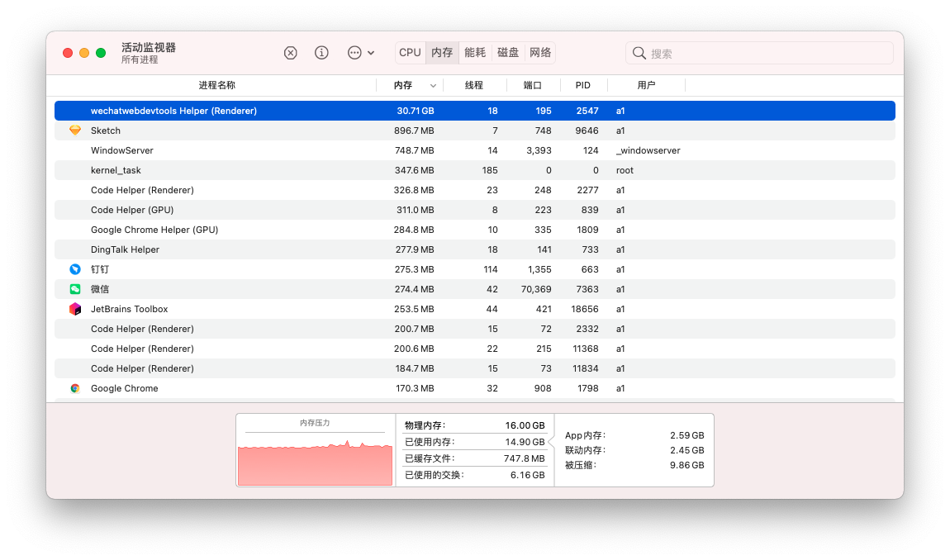Select Code Helper (Renderer) PID 2332
This screenshot has height=560, width=950.
(475, 329)
